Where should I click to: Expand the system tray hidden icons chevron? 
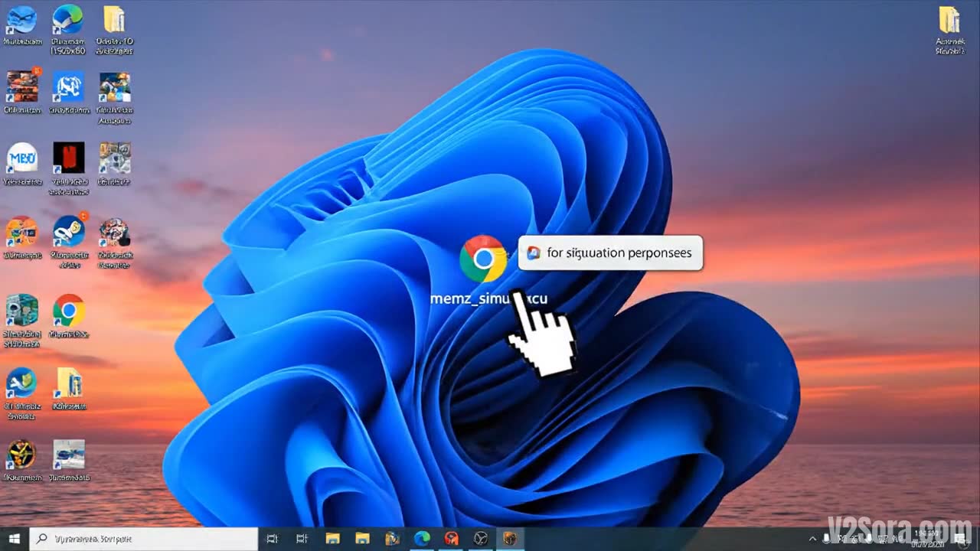click(x=813, y=539)
